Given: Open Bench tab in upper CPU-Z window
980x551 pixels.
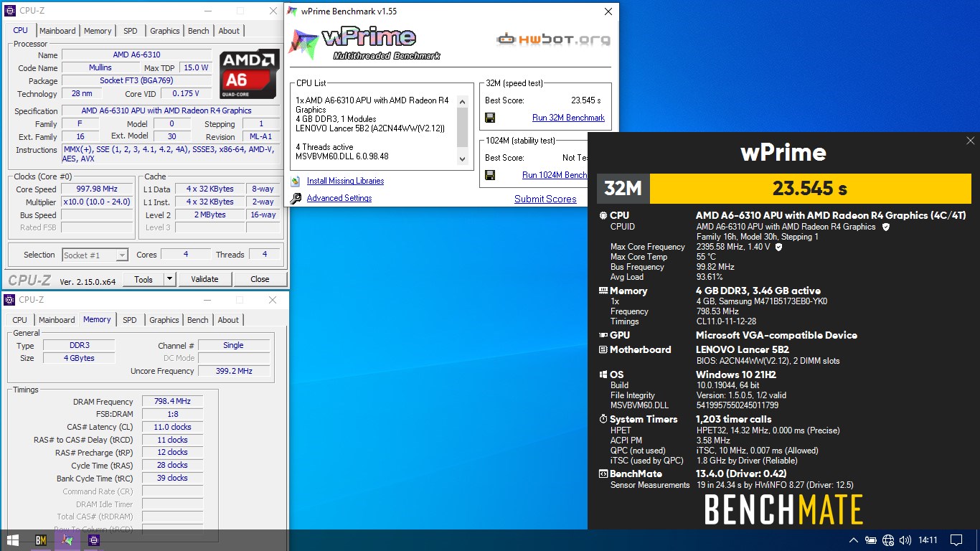Looking at the screenshot, I should 199,31.
